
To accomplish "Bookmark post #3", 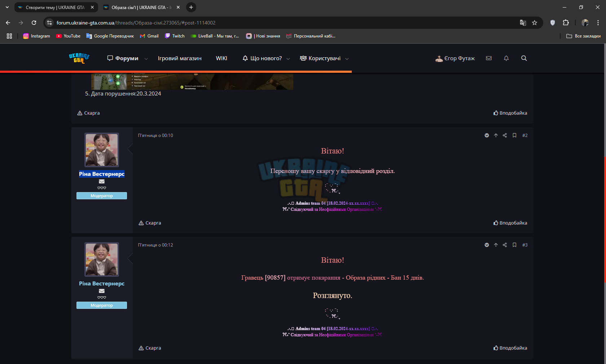I will [x=514, y=245].
